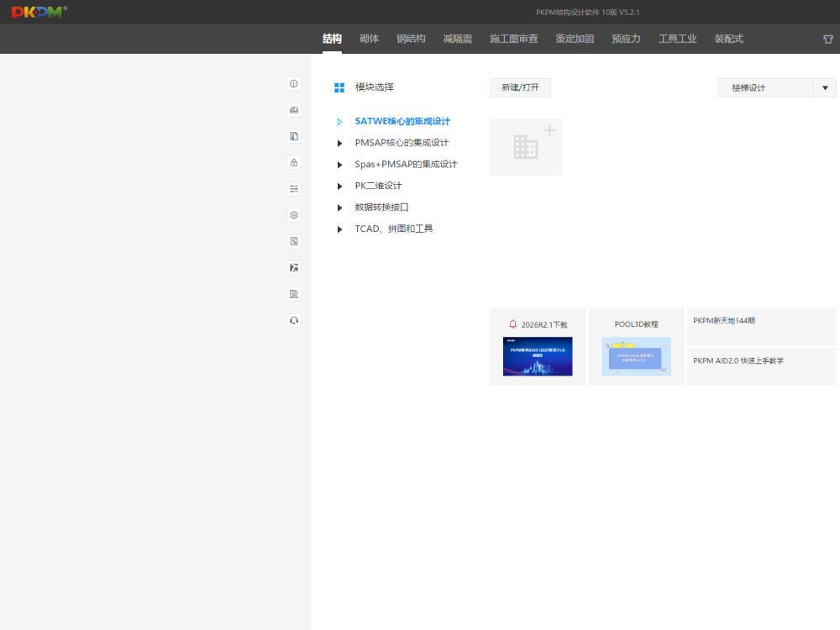The width and height of the screenshot is (840, 630).
Task: Select PMSAP核心的集成设计 module
Action: [x=402, y=143]
